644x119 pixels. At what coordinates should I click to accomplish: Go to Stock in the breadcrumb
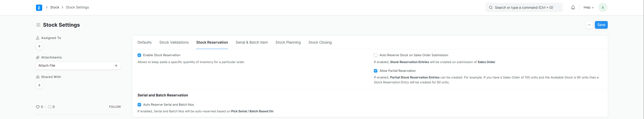(55, 7)
